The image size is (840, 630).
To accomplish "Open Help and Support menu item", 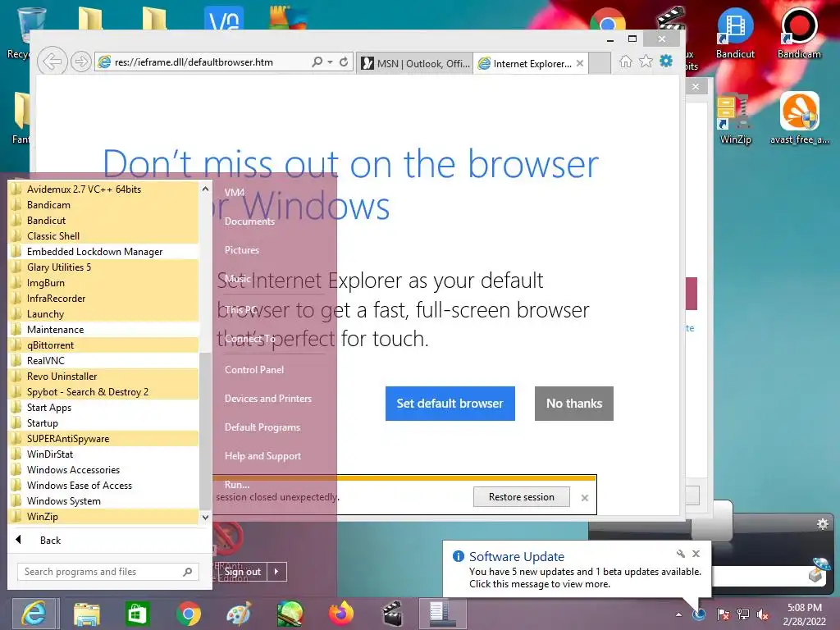I will (262, 456).
